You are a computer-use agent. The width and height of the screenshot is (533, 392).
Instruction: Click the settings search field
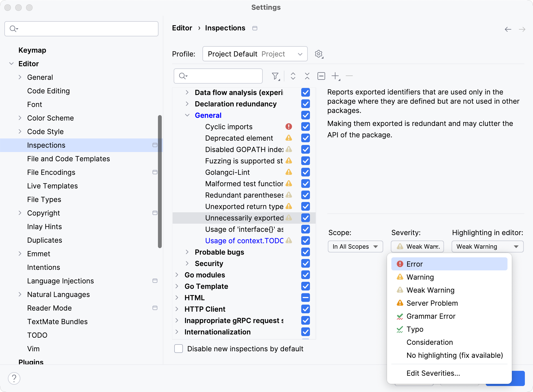[81, 29]
